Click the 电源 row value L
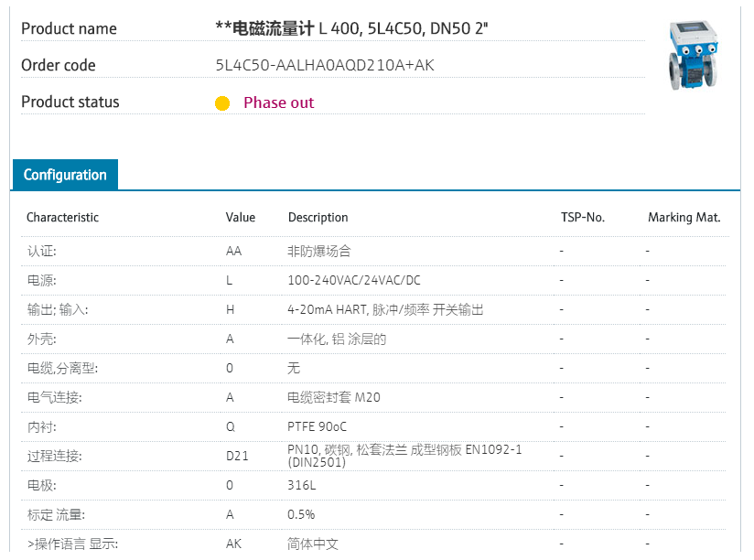Screen dimensions: 754x560 (230, 280)
